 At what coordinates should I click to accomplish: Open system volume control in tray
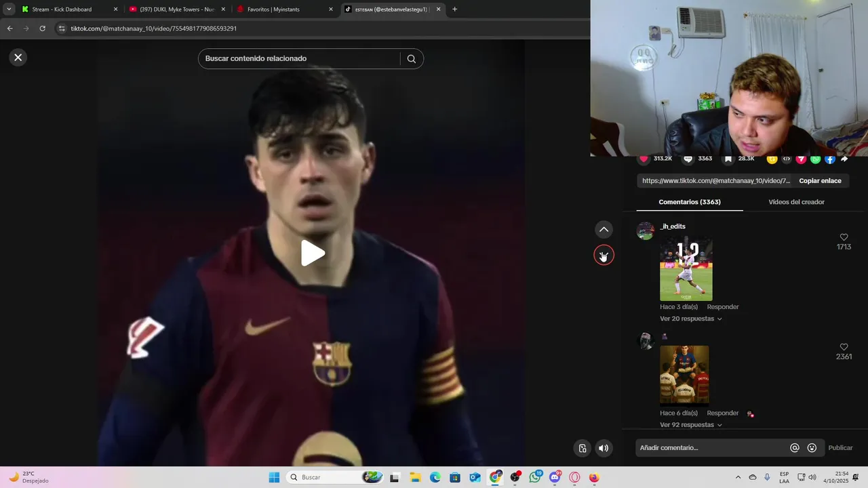pyautogui.click(x=812, y=477)
